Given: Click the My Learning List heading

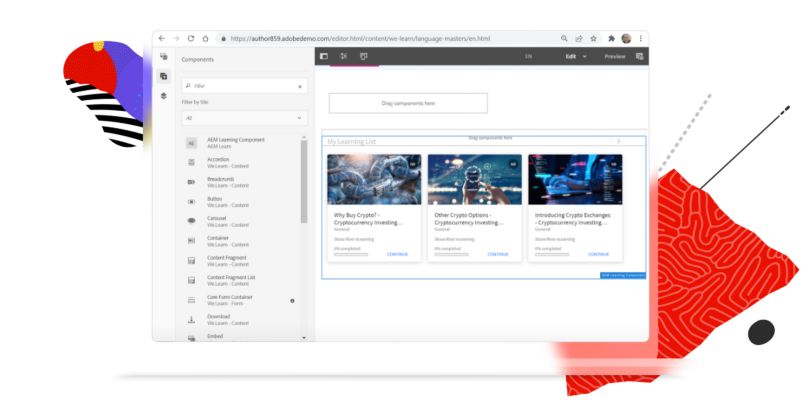Looking at the screenshot, I should 351,141.
